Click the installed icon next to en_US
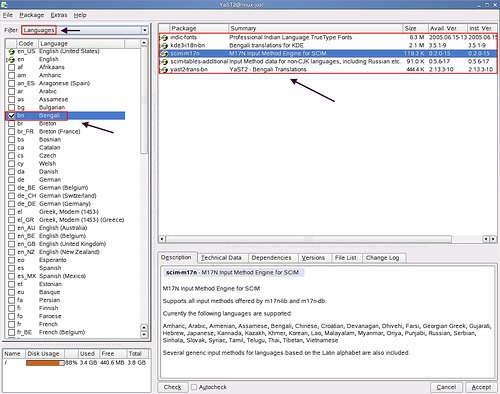 pos(12,51)
